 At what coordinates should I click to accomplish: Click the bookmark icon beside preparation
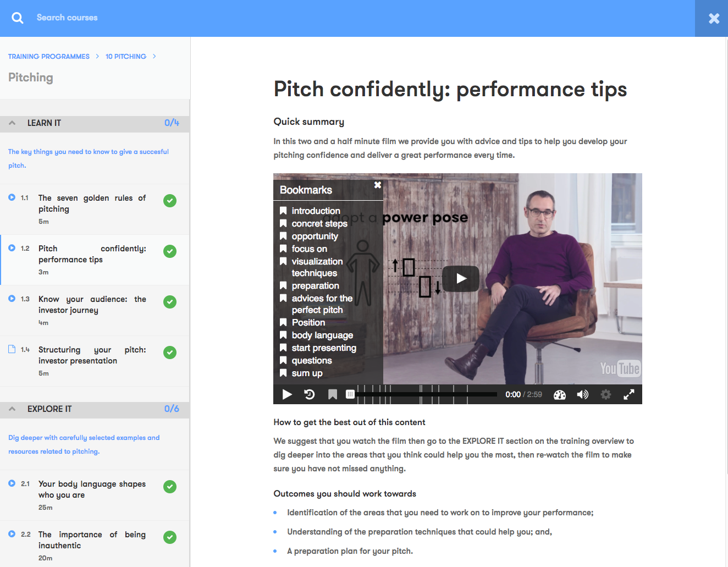click(283, 285)
